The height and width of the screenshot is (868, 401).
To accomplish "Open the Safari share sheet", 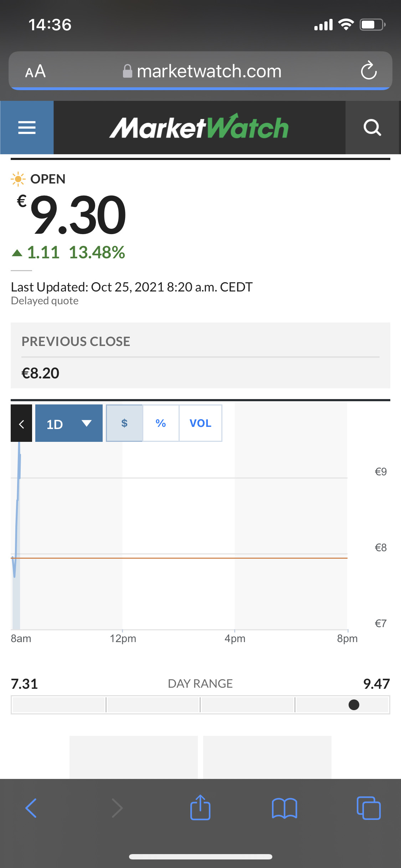I will (x=200, y=807).
